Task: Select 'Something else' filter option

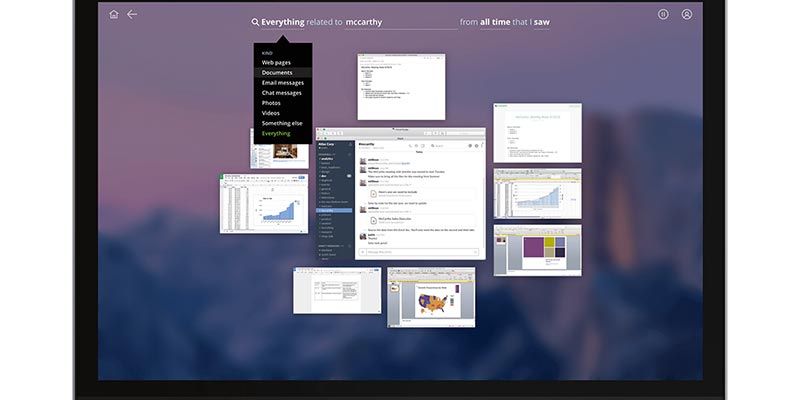Action: (x=282, y=123)
